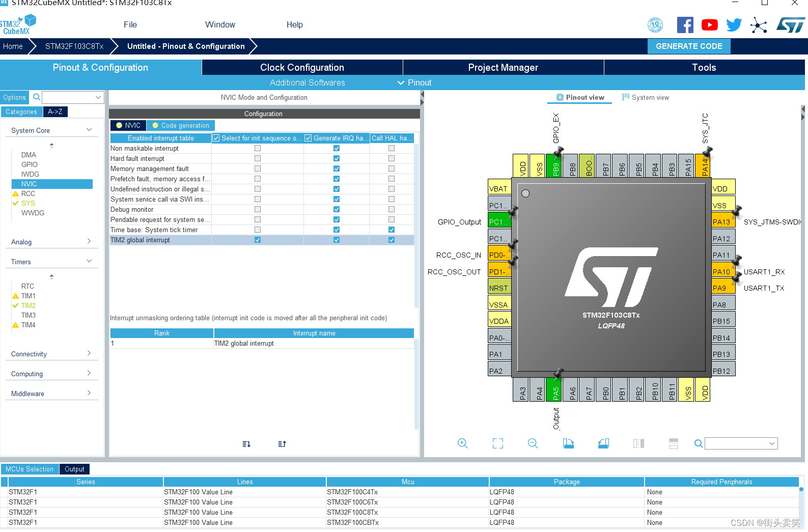This screenshot has width=808, height=532.
Task: Toggle Call HAL handler for TIM2 global interrupt
Action: [x=392, y=240]
